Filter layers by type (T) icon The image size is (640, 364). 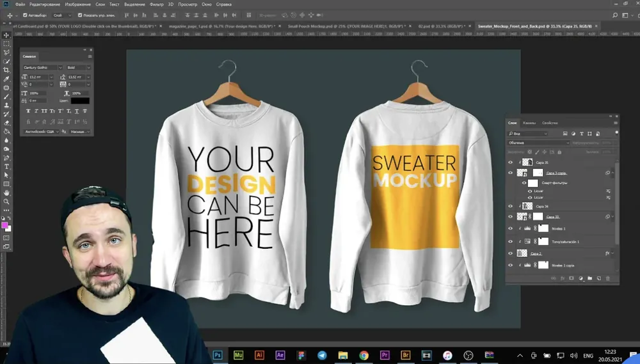coord(582,134)
